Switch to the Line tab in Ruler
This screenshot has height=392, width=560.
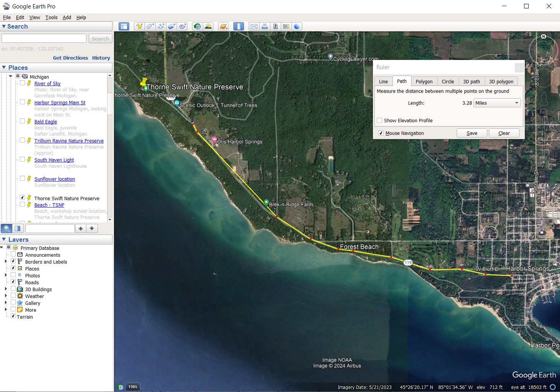pos(383,81)
